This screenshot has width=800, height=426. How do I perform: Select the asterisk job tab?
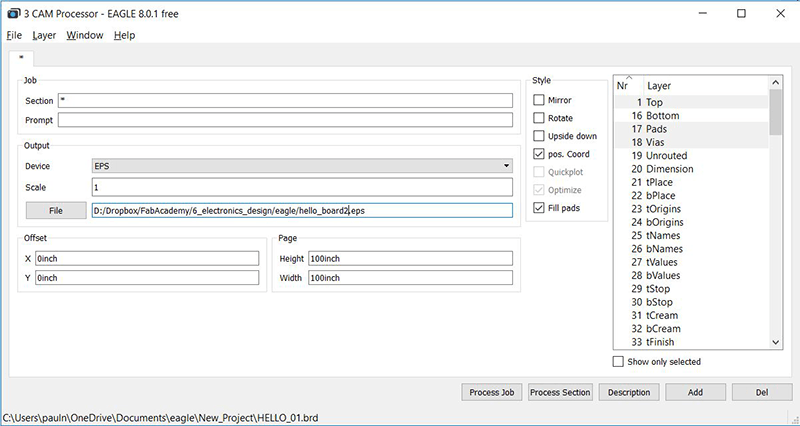tap(21, 58)
